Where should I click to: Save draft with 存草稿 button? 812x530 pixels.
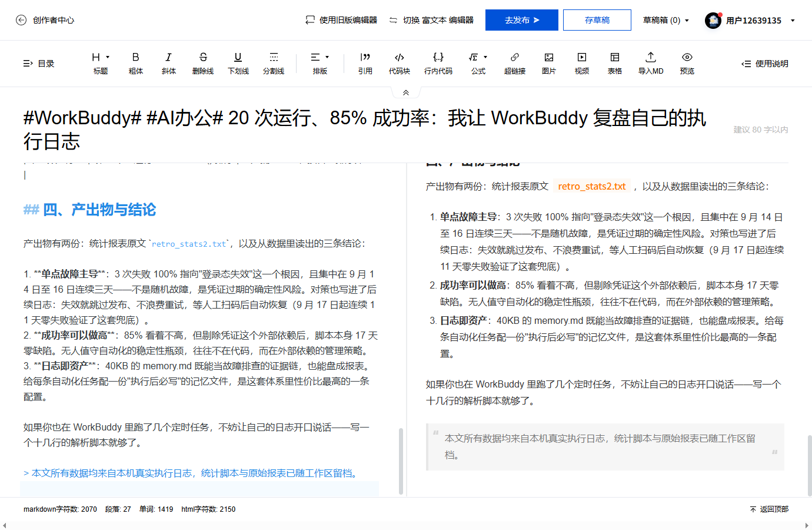pos(597,20)
